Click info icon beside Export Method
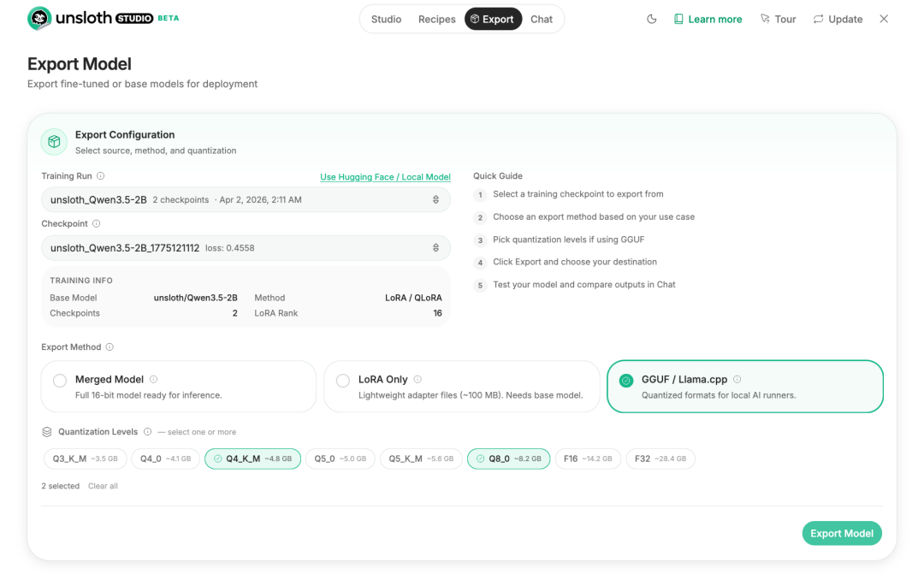The height and width of the screenshot is (574, 924). (x=110, y=346)
